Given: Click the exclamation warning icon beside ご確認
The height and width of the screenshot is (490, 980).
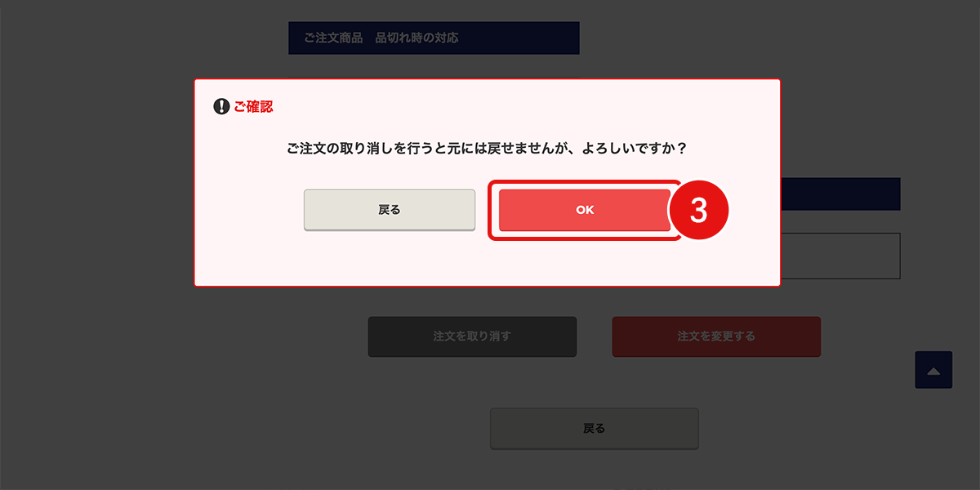Looking at the screenshot, I should pyautogui.click(x=221, y=107).
